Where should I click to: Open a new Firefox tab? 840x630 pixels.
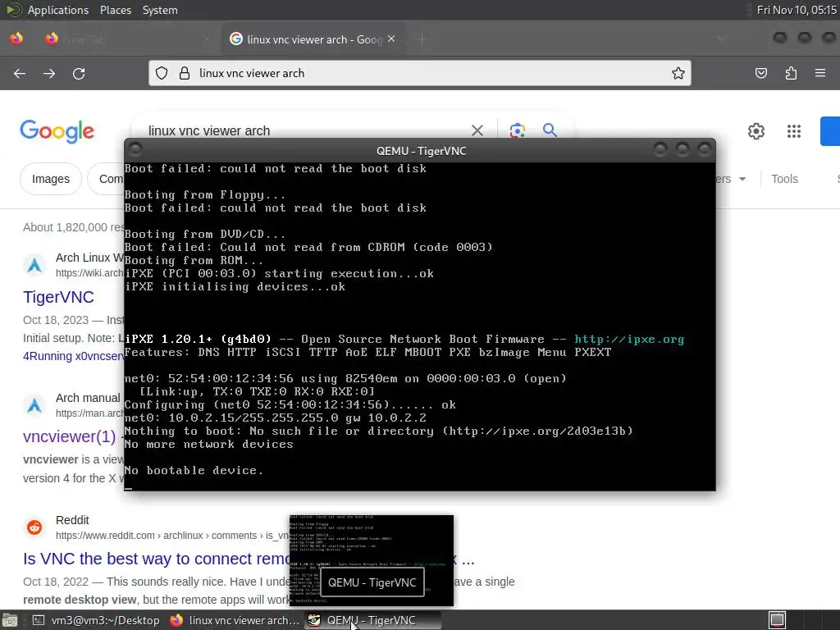click(x=422, y=39)
